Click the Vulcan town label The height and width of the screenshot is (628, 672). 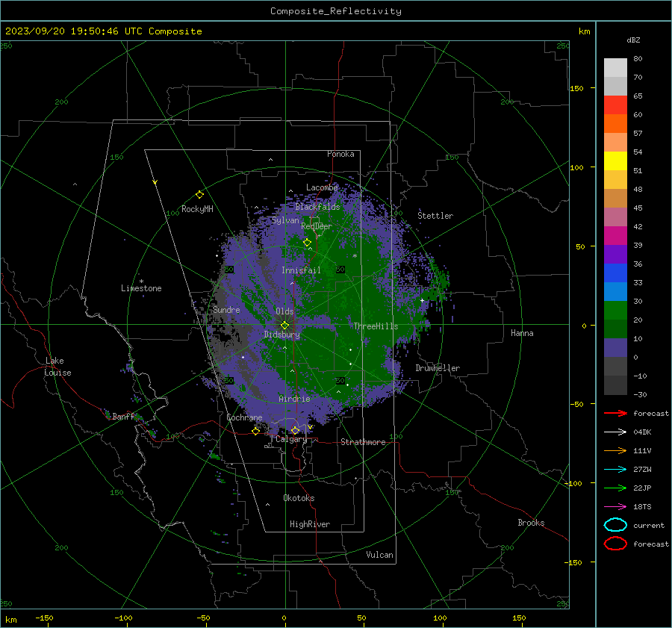379,555
